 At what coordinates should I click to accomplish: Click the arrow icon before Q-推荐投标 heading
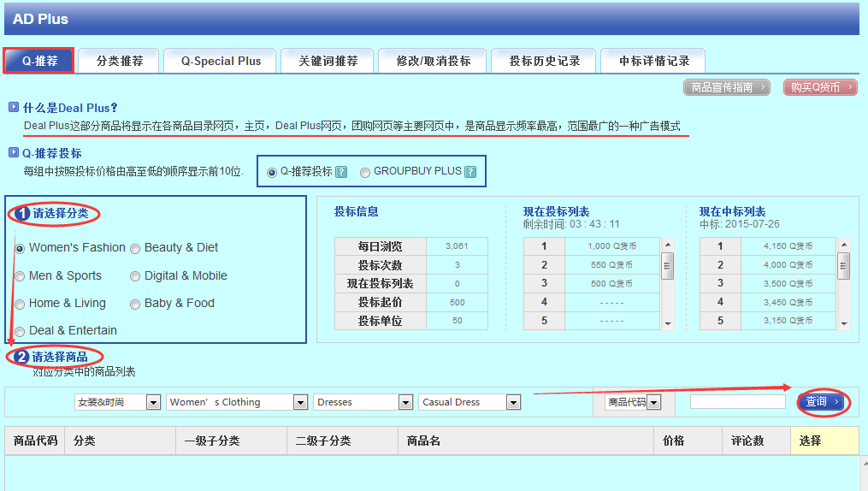[x=14, y=152]
